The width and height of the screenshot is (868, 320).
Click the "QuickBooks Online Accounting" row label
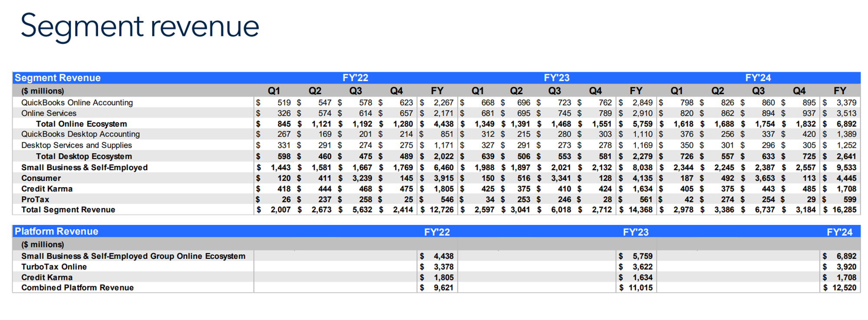77,102
